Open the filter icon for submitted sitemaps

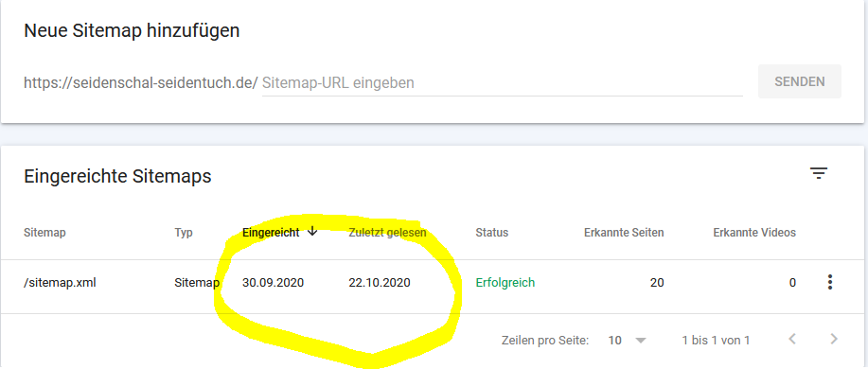pos(819,174)
